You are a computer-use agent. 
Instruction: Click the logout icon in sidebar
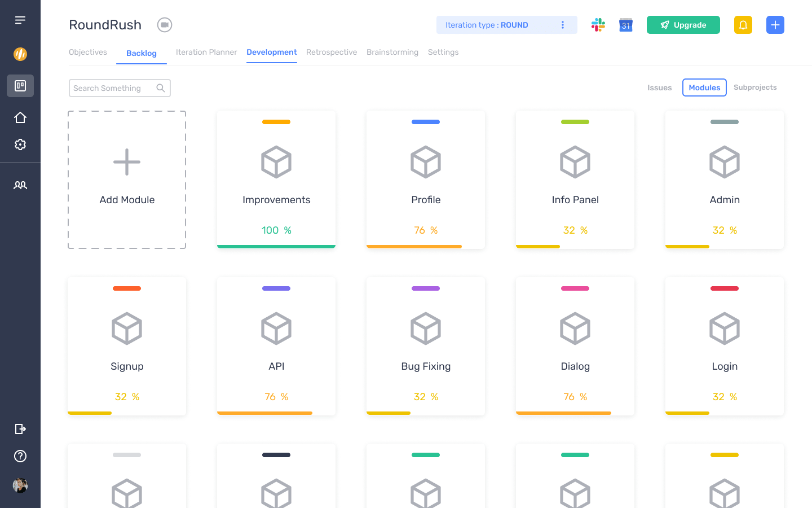point(20,429)
